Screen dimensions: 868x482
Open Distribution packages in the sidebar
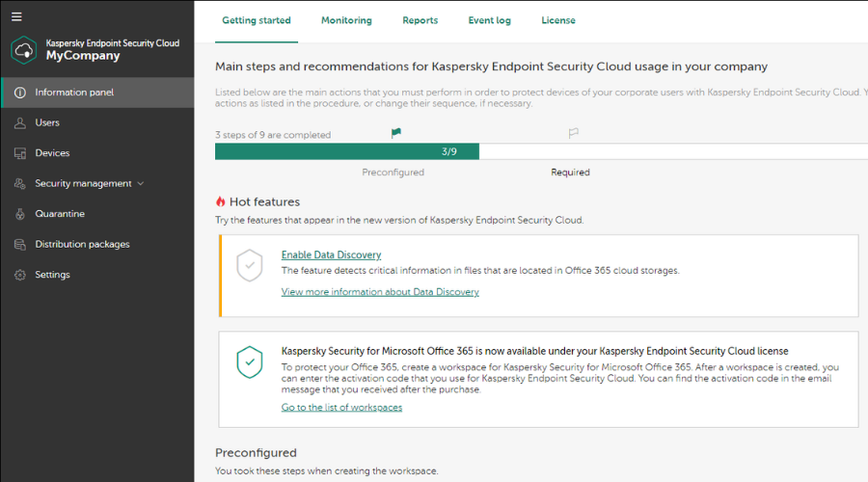click(97, 245)
